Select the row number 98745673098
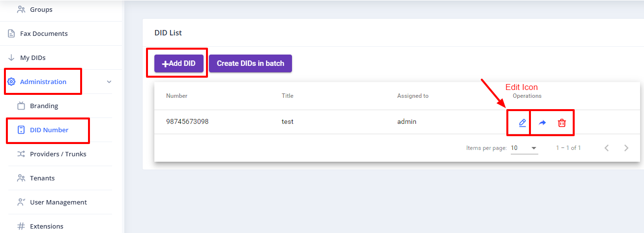The width and height of the screenshot is (644, 233). click(x=187, y=121)
